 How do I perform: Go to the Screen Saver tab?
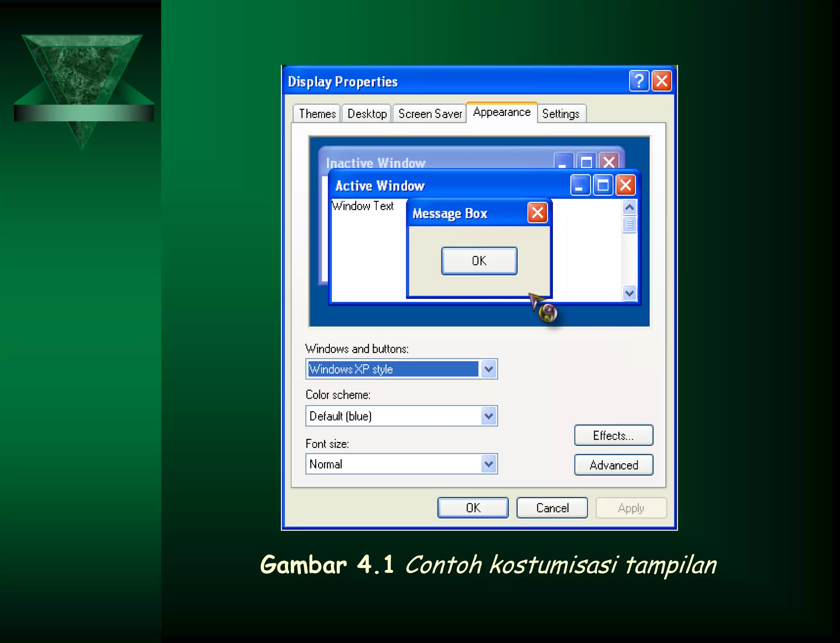(x=429, y=114)
